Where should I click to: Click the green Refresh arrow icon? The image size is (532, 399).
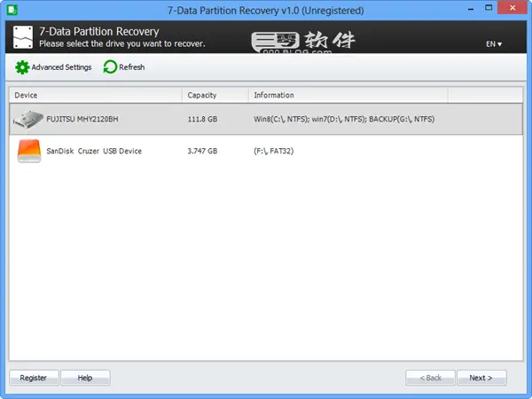(x=110, y=66)
